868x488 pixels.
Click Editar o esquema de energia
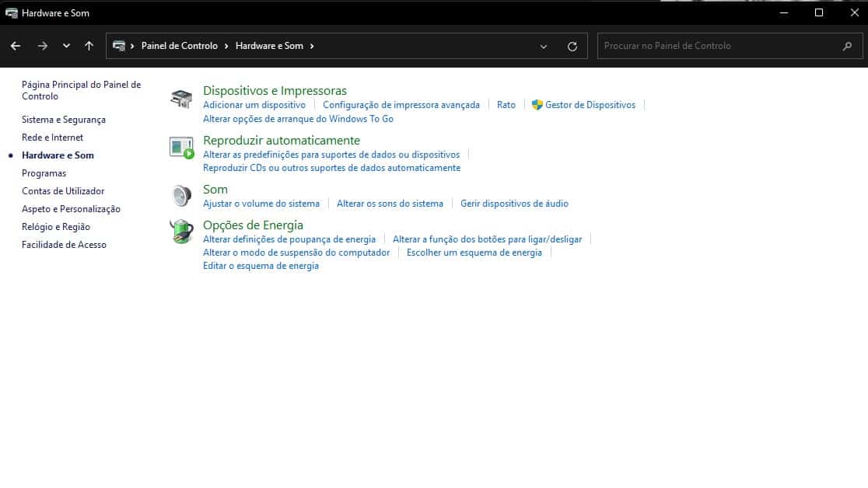[260, 265]
